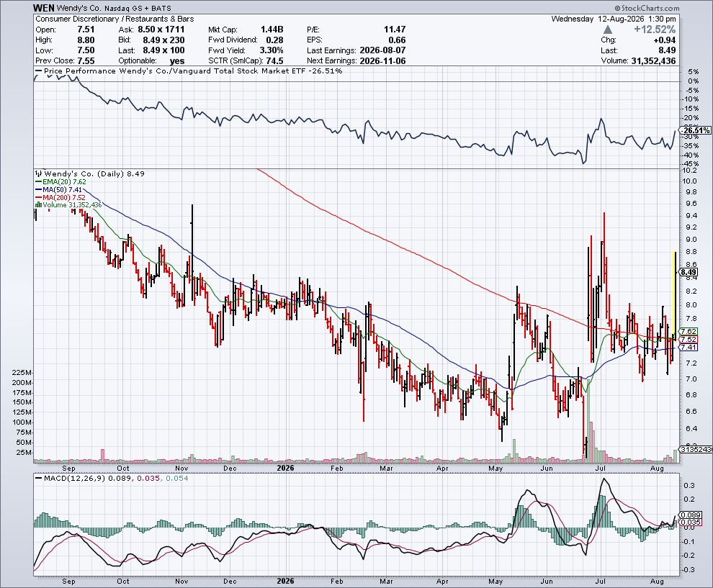The image size is (713, 588).
Task: Click the gray up-arrow change indicator
Action: coord(608,30)
